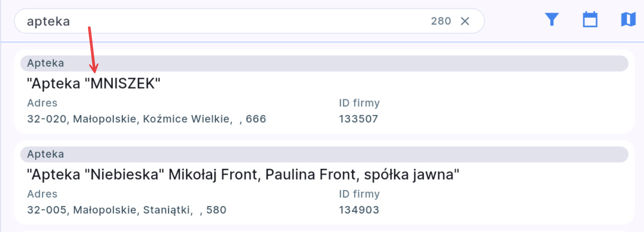Click ID firmy label in MNISZEK card
The height and width of the screenshot is (232, 644).
(x=359, y=103)
